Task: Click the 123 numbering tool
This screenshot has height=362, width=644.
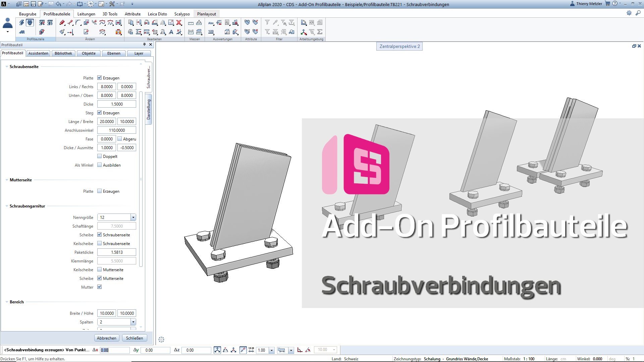Action: pos(211,32)
